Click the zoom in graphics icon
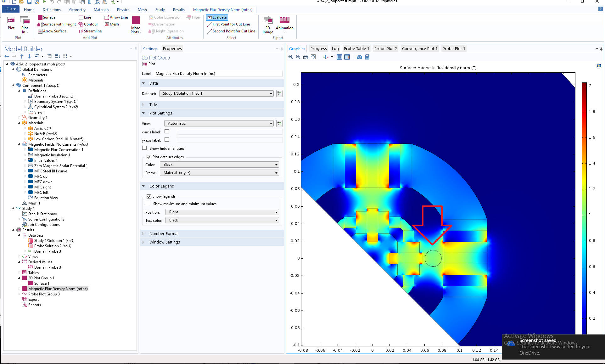The image size is (605, 364). pyautogui.click(x=291, y=57)
